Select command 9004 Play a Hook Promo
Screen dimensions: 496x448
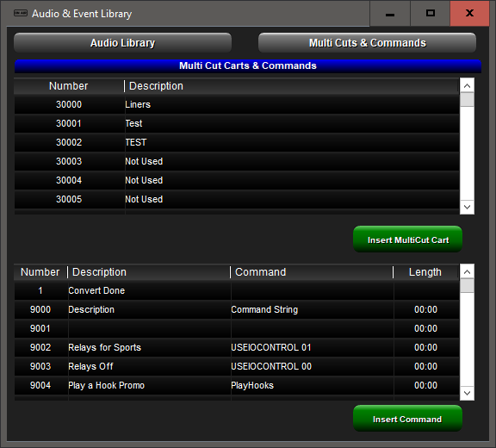tap(237, 385)
